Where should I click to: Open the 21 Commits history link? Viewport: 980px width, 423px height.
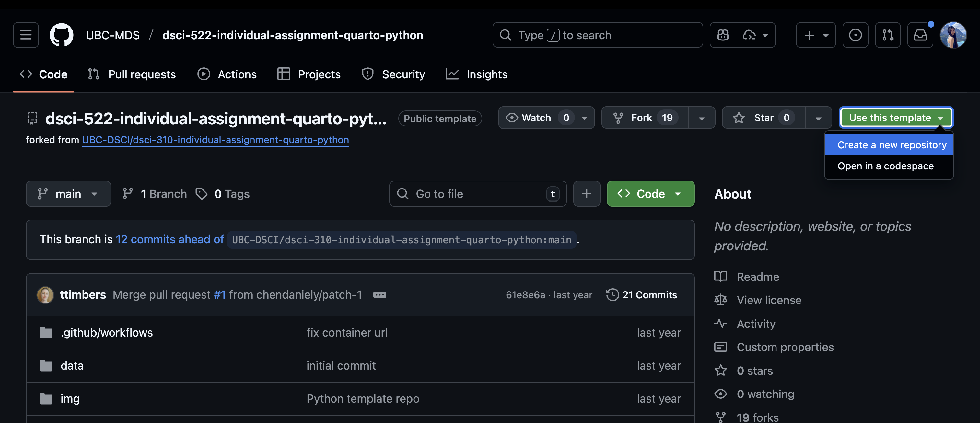click(642, 295)
